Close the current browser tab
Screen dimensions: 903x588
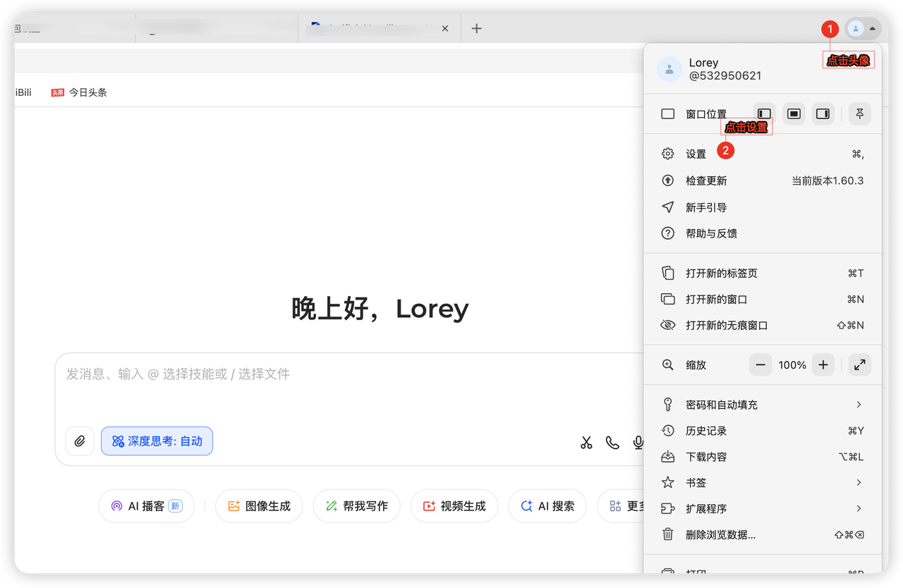(x=445, y=29)
